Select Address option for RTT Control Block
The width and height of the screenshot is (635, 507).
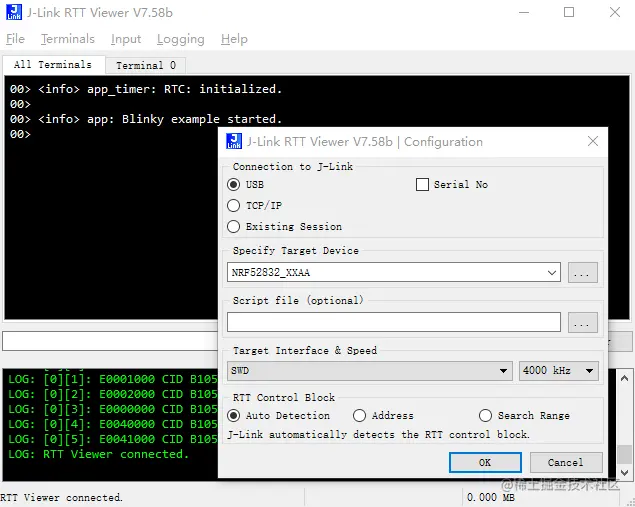click(x=359, y=415)
